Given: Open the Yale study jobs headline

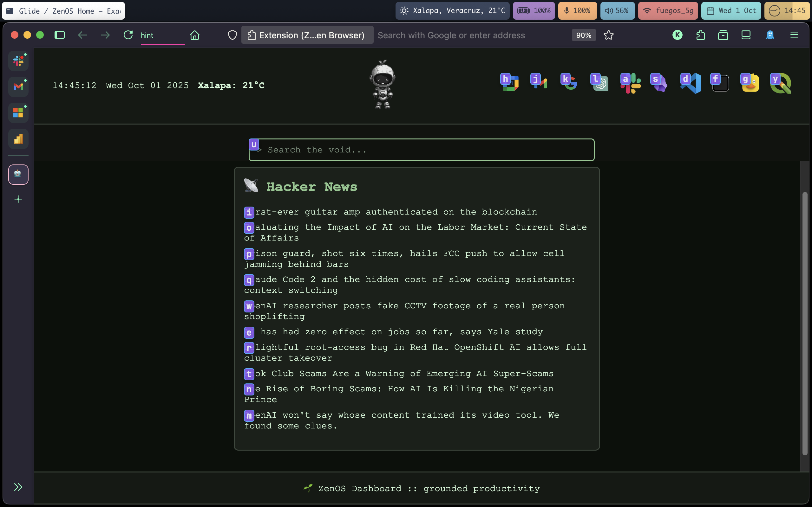Looking at the screenshot, I should click(x=401, y=332).
